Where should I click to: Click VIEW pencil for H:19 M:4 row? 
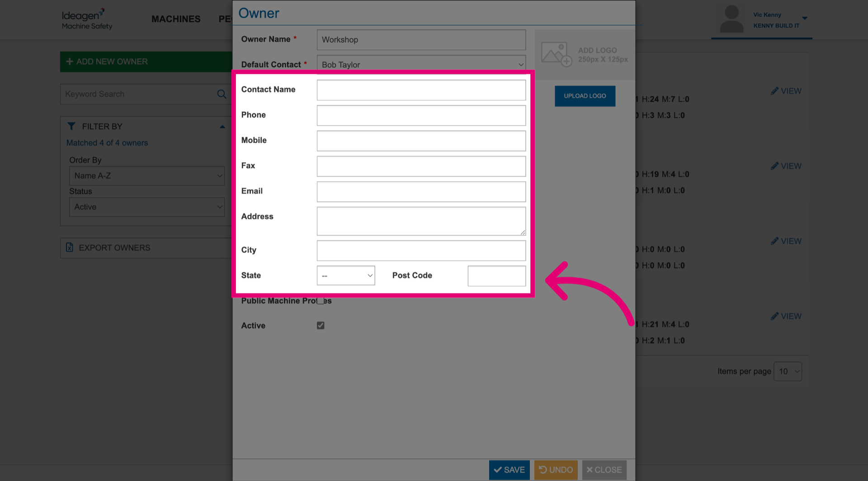point(775,166)
